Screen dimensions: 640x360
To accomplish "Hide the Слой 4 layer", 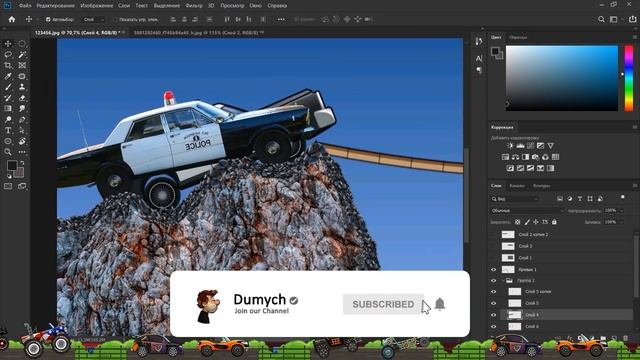I will [493, 315].
